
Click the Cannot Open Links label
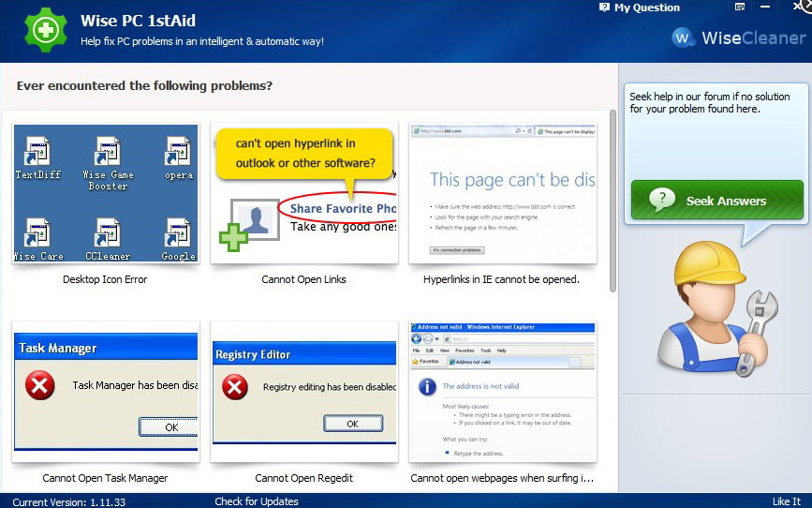tap(303, 279)
